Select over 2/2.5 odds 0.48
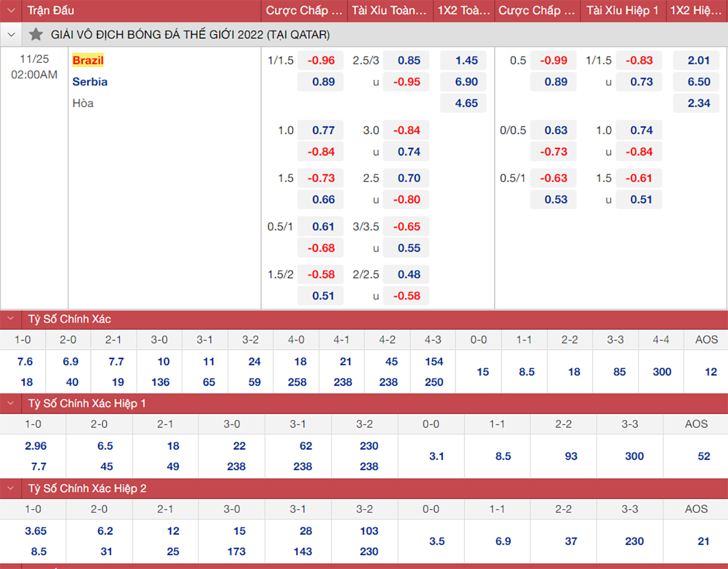This screenshot has width=728, height=569. click(x=406, y=275)
